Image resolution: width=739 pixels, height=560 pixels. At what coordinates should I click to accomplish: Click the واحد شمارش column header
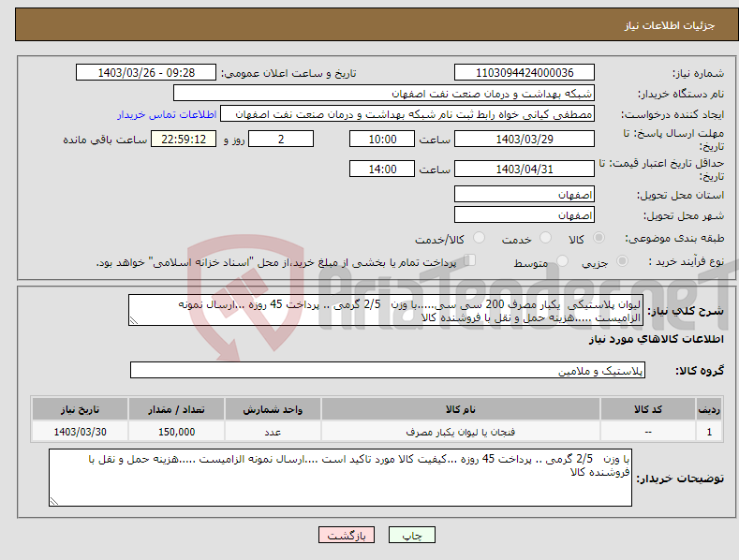273,409
